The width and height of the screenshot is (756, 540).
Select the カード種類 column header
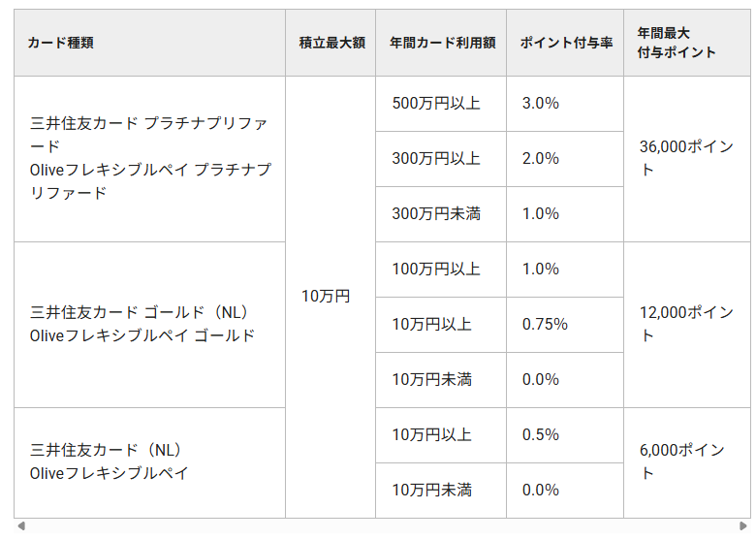tap(149, 43)
